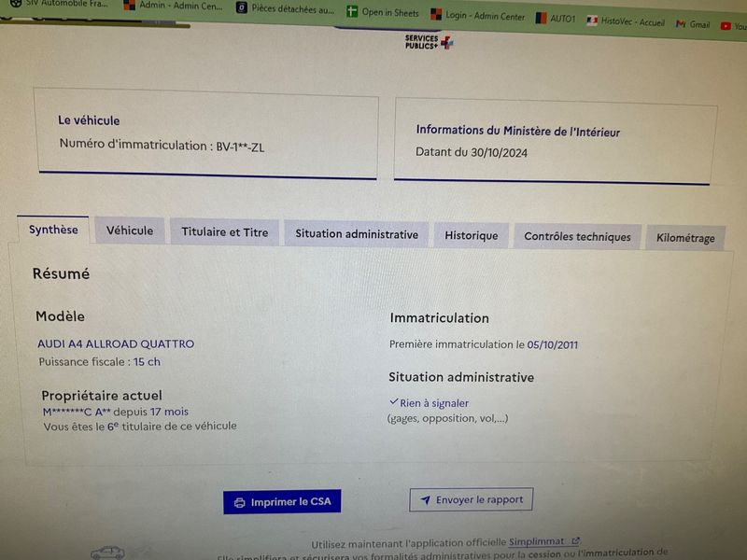
Task: Click the registration number BV-1**-ZL
Action: [240, 147]
